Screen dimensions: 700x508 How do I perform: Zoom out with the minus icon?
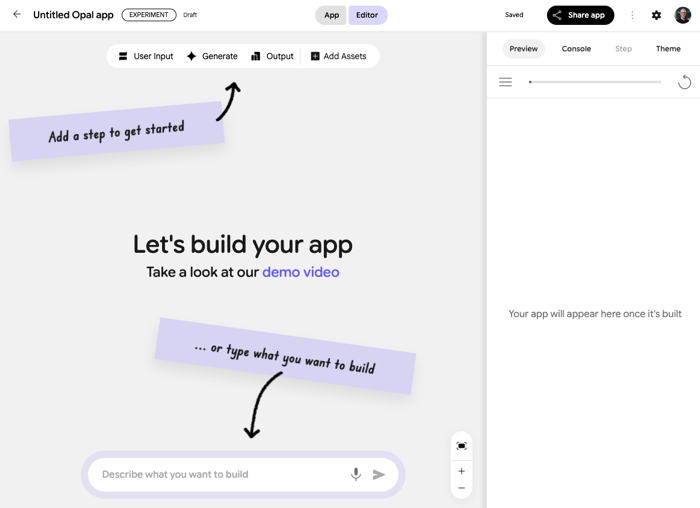(461, 488)
